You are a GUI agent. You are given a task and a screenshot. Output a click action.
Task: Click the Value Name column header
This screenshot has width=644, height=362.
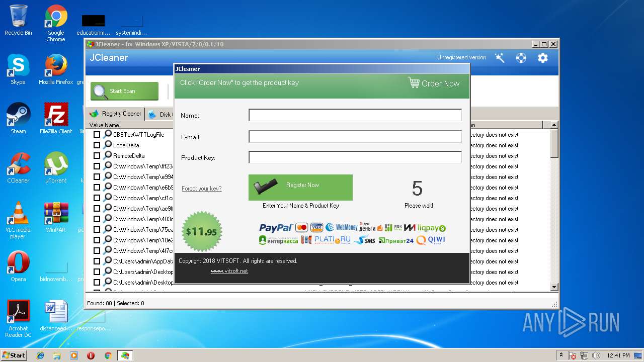click(x=104, y=125)
